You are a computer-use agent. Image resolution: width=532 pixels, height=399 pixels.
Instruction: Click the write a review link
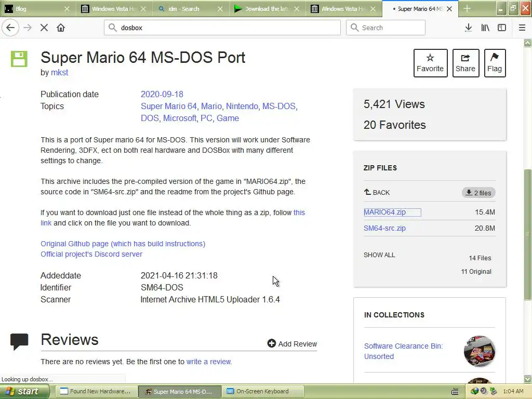[209, 362]
